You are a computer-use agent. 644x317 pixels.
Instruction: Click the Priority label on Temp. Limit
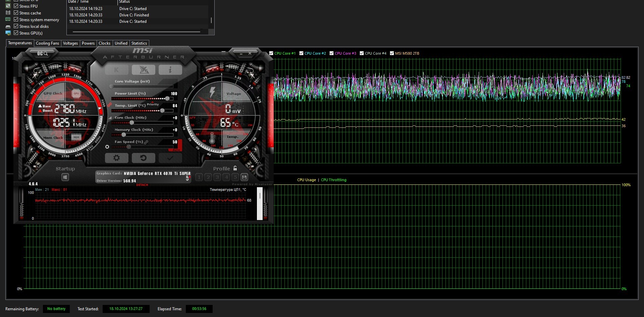153,104
